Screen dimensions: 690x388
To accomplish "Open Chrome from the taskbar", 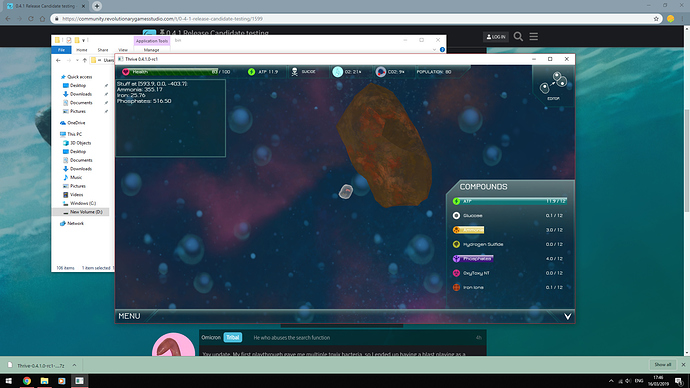I will (27, 381).
